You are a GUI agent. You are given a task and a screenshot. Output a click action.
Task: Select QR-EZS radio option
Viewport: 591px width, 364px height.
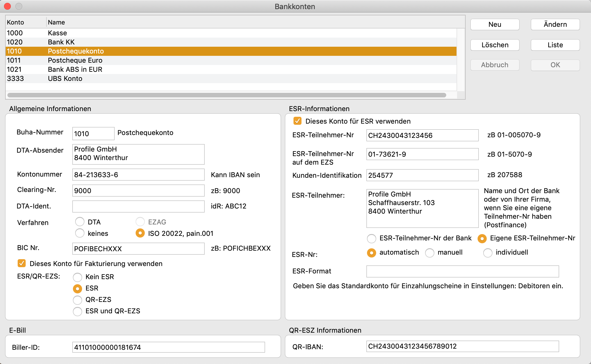tap(78, 300)
